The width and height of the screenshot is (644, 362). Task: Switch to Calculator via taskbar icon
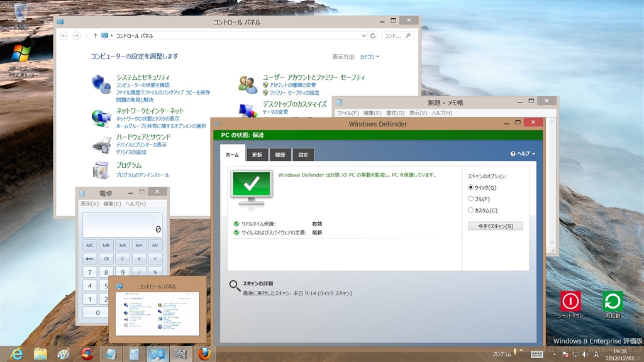134,354
